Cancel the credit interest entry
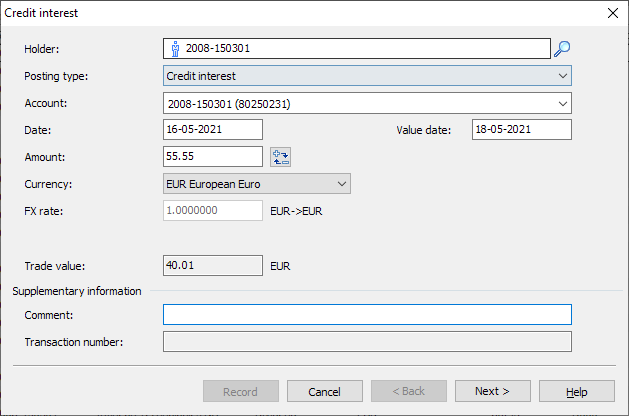Viewport: 629px width, 416px height. click(x=324, y=391)
